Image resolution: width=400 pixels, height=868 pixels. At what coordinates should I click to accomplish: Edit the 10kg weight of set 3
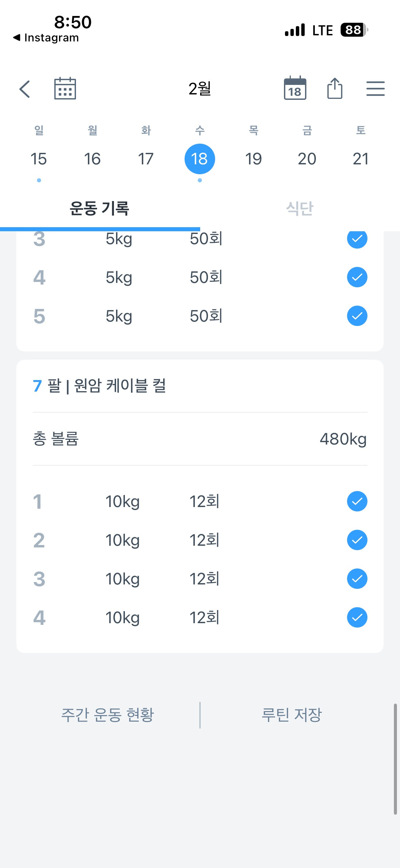pos(122,579)
